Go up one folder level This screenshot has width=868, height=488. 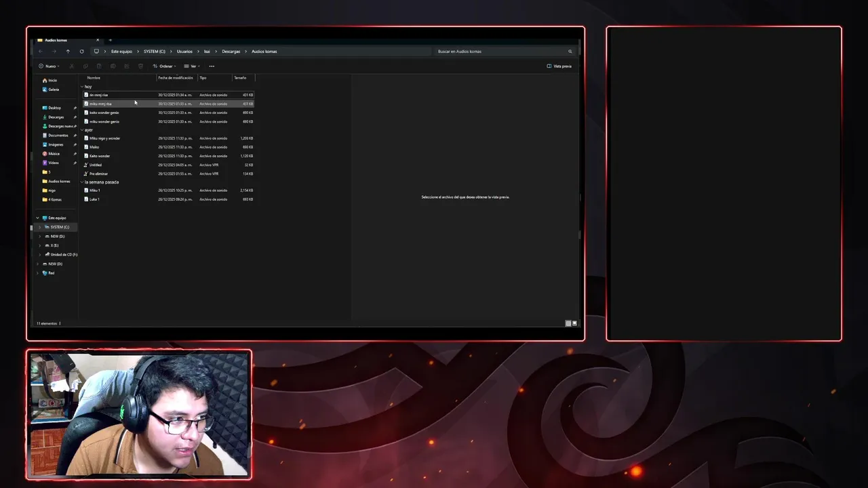[x=68, y=52]
